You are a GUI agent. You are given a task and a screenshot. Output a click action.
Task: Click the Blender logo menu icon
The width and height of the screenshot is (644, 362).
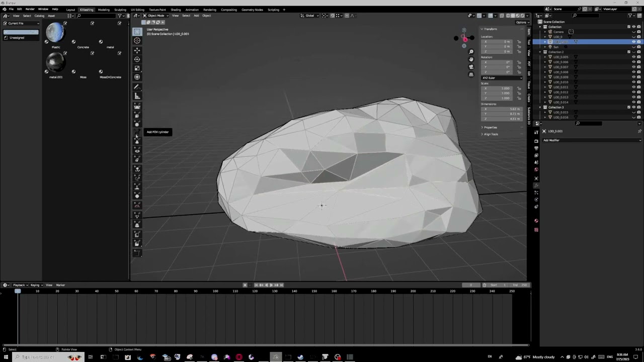tap(5, 9)
